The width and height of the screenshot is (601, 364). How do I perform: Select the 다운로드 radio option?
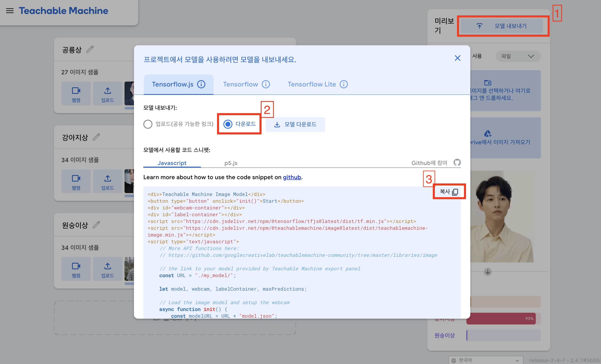pos(228,124)
